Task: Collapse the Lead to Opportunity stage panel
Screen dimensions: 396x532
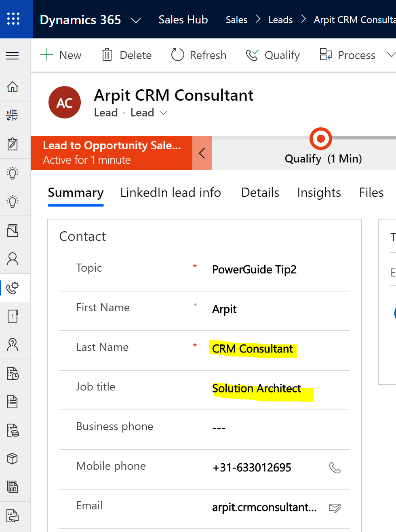Action: [x=202, y=153]
